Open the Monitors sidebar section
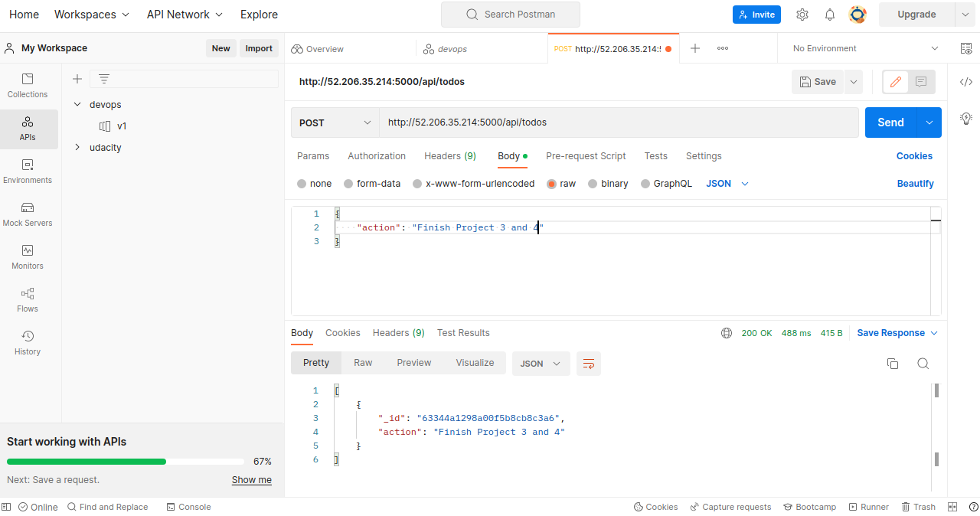Image resolution: width=980 pixels, height=516 pixels. coord(28,256)
